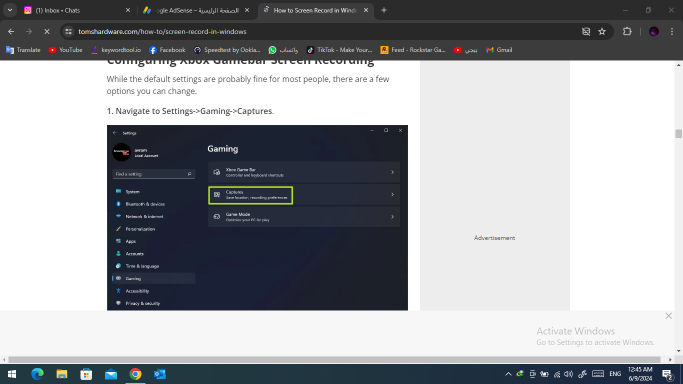Open the Extensions puzzle icon
The width and height of the screenshot is (683, 384).
click(x=627, y=31)
